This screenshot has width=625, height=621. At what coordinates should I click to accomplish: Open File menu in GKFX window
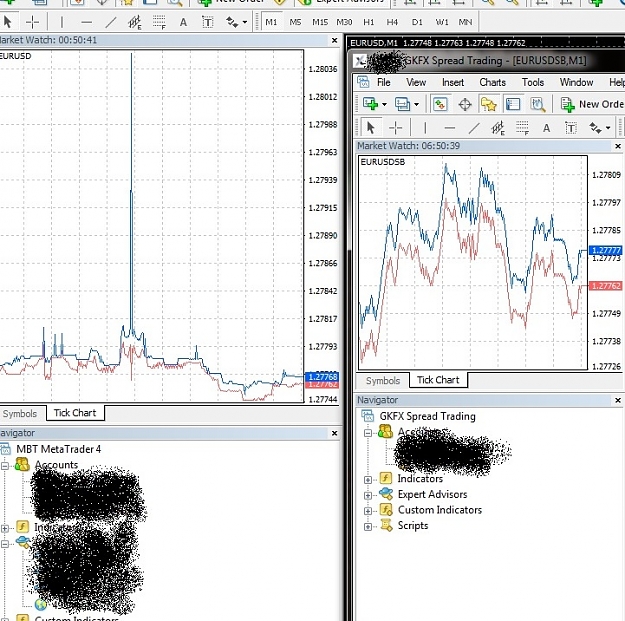[383, 82]
